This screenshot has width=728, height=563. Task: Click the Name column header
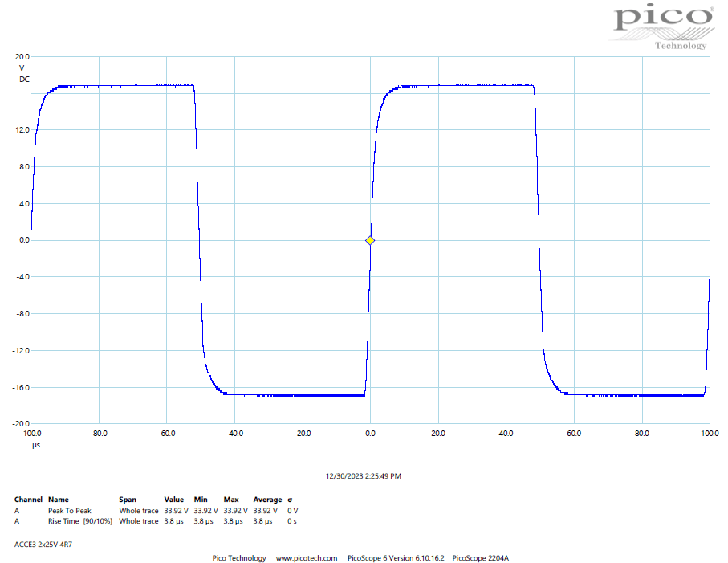(59, 500)
